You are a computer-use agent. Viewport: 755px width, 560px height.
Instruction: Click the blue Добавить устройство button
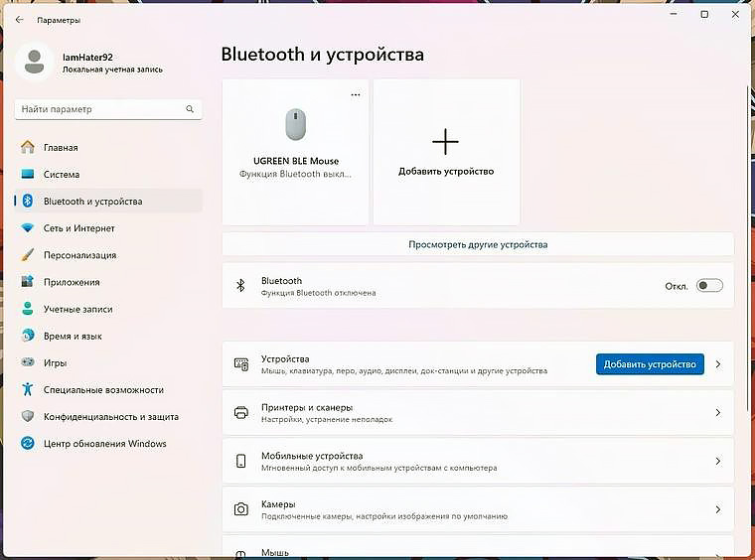[650, 364]
